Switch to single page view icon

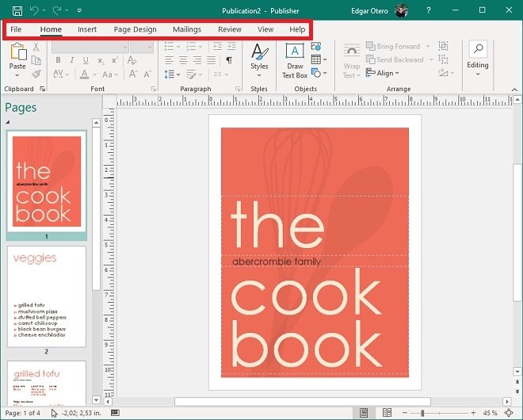click(x=364, y=413)
